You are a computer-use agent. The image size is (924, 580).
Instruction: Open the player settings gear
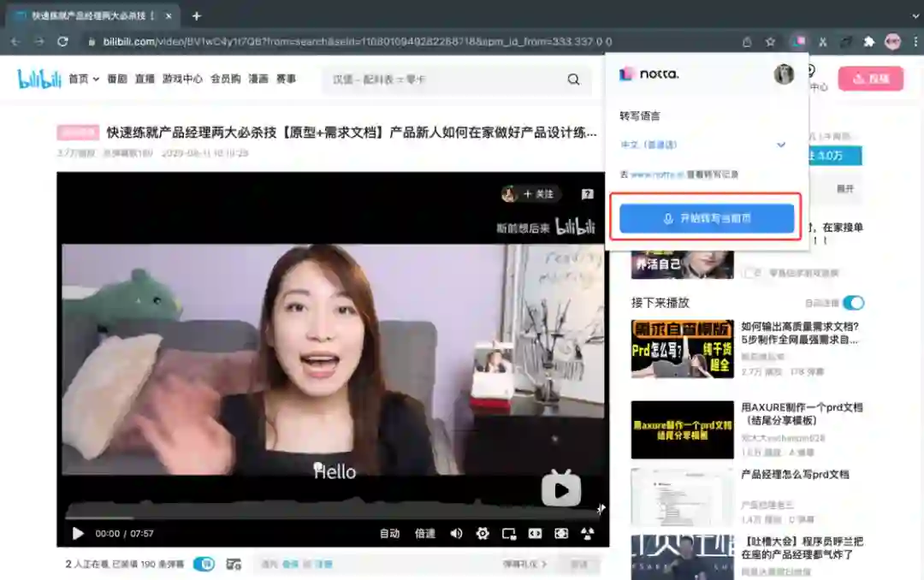click(483, 534)
